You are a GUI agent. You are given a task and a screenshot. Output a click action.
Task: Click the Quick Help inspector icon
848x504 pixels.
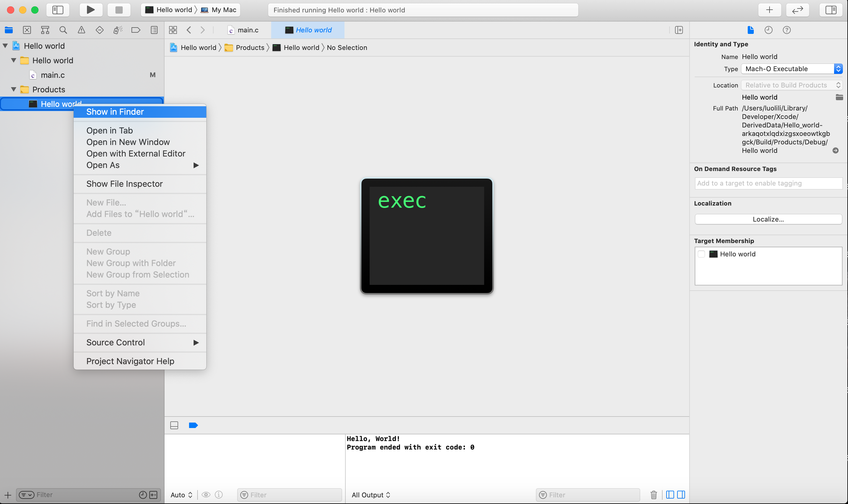click(x=787, y=30)
